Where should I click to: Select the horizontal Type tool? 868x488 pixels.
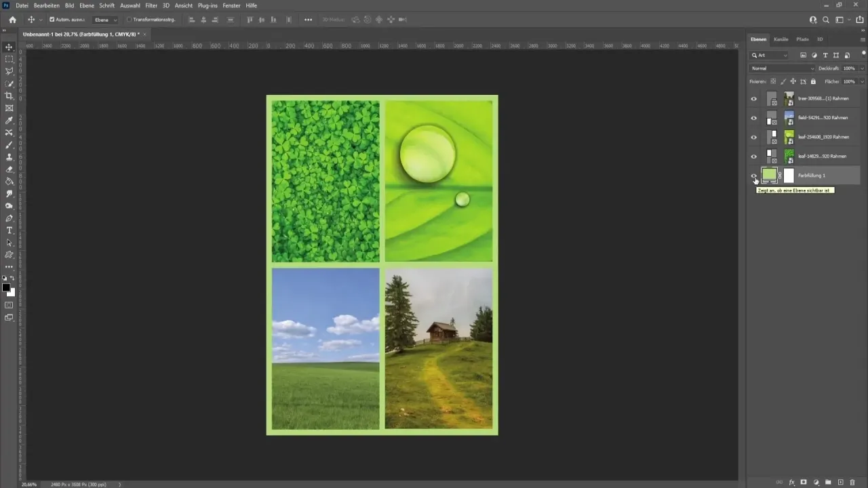pos(9,230)
